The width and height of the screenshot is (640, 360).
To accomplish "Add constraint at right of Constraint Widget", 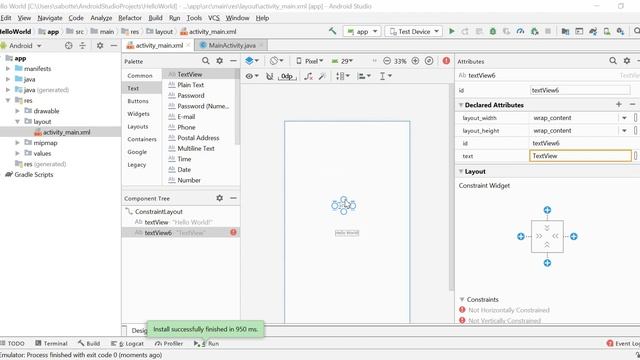I will (x=573, y=236).
